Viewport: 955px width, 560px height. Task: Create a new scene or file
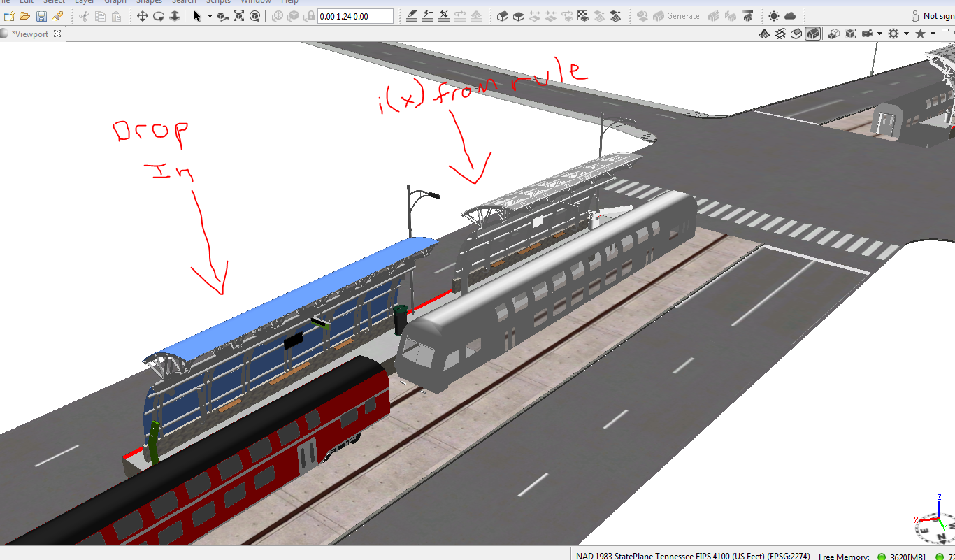click(x=9, y=16)
